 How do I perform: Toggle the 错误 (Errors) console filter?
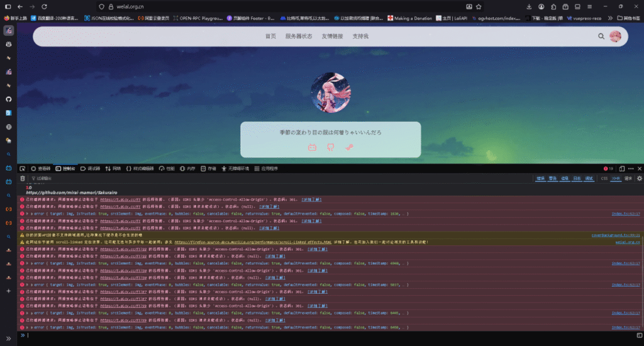(x=541, y=179)
